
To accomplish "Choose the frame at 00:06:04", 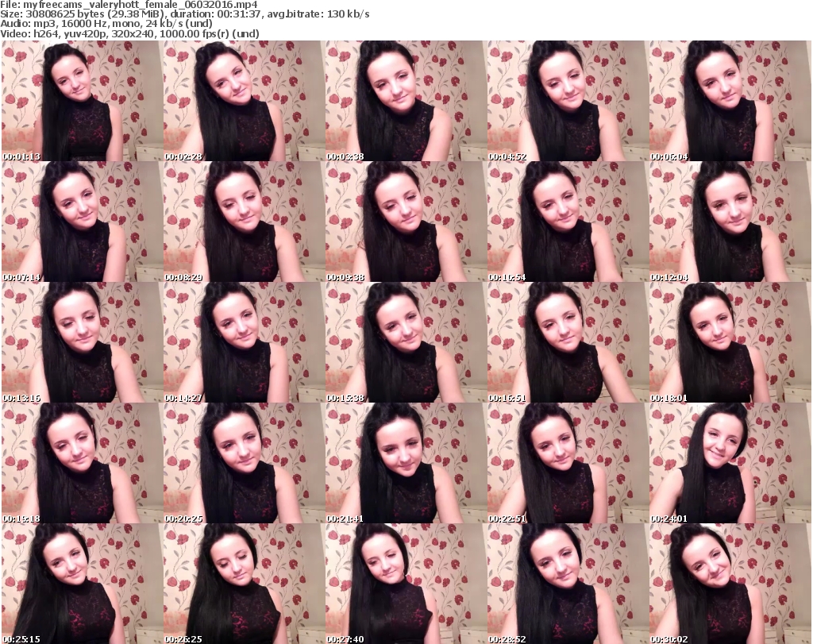I will tap(730, 102).
